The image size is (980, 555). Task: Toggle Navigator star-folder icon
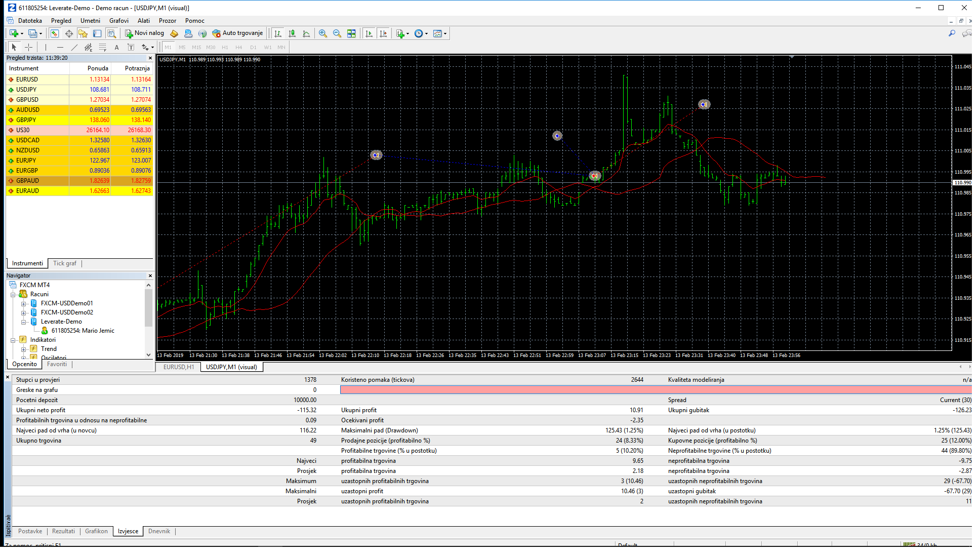[x=83, y=33]
